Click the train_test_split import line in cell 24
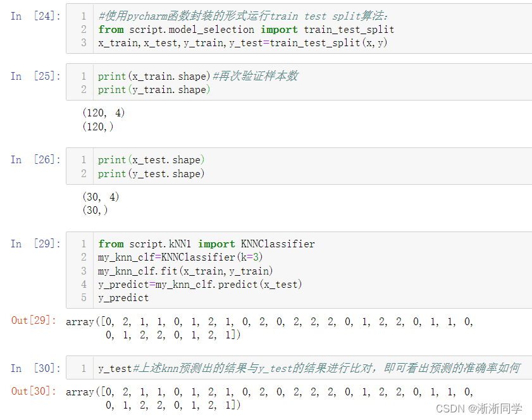Viewport: 532px width, 420px height. click(246, 30)
